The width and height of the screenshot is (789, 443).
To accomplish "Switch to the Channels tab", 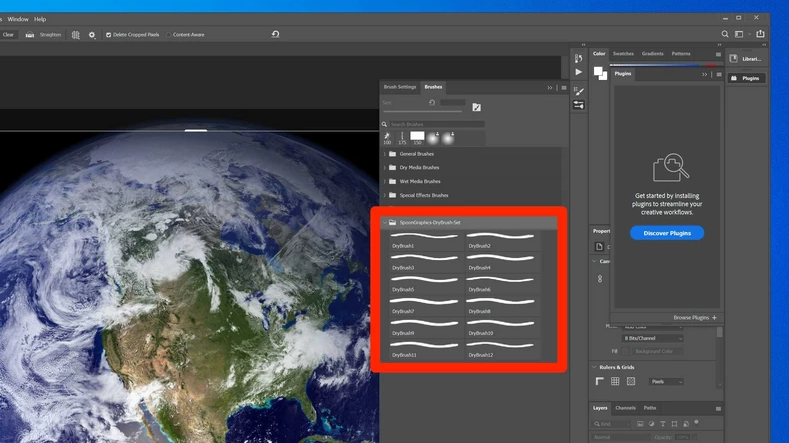I will tap(625, 408).
